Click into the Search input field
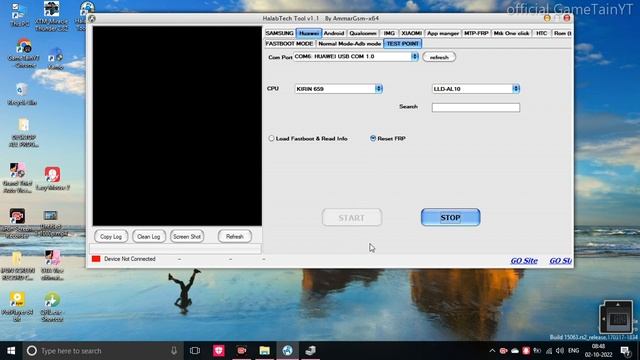640x360 pixels. pos(476,107)
